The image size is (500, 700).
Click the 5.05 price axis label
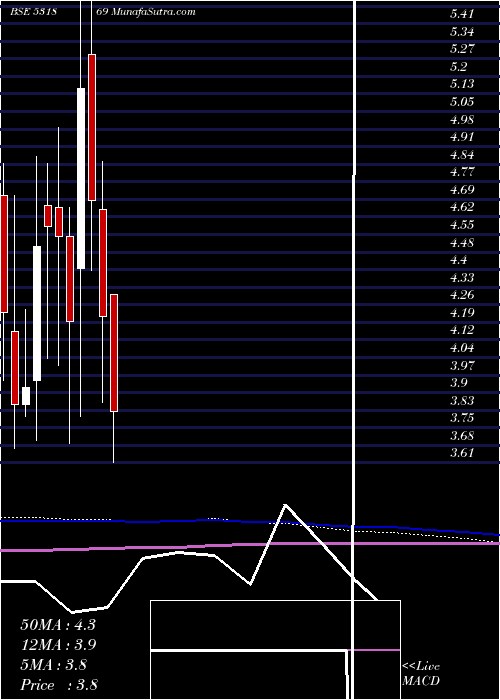(x=462, y=102)
